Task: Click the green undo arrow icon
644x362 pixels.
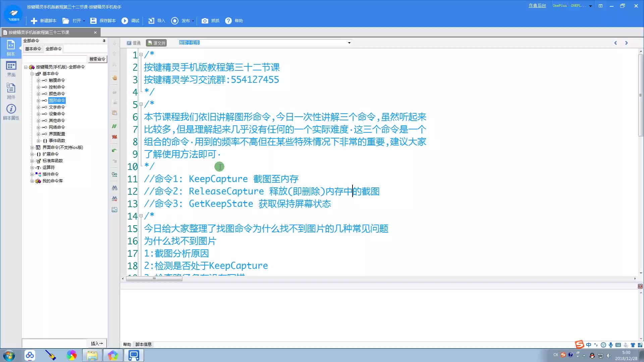Action: point(114,150)
